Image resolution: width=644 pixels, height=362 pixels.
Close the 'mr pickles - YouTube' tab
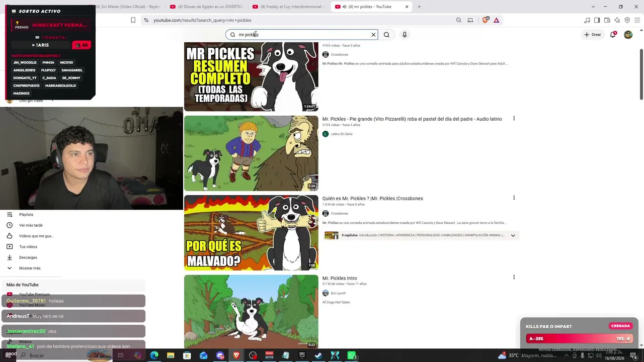click(407, 7)
